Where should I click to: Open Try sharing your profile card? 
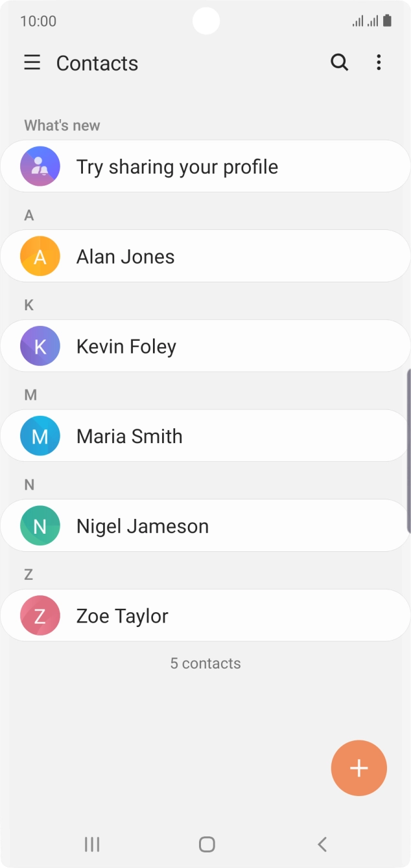coord(205,166)
